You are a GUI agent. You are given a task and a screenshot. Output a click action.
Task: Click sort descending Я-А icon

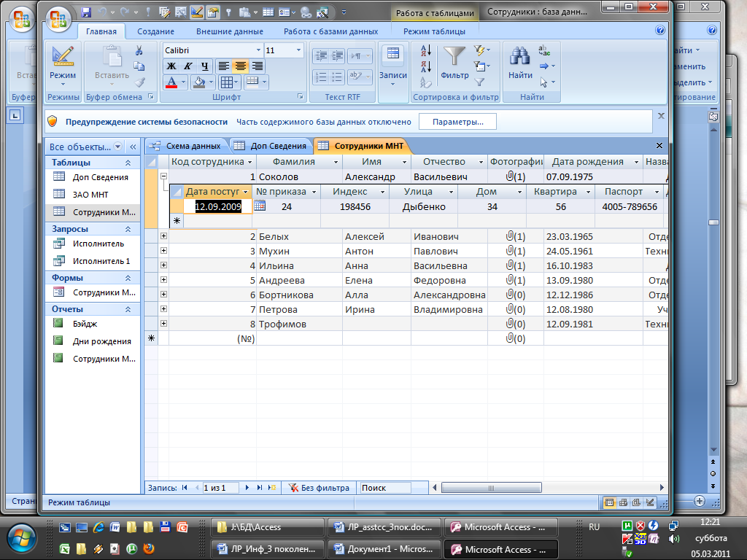tap(425, 66)
